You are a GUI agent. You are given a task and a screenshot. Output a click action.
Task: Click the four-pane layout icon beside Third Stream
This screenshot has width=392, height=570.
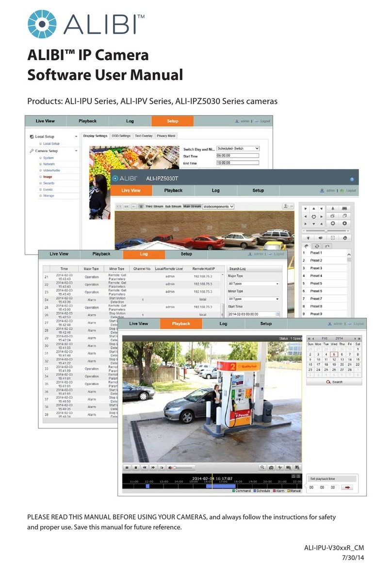pos(141,206)
